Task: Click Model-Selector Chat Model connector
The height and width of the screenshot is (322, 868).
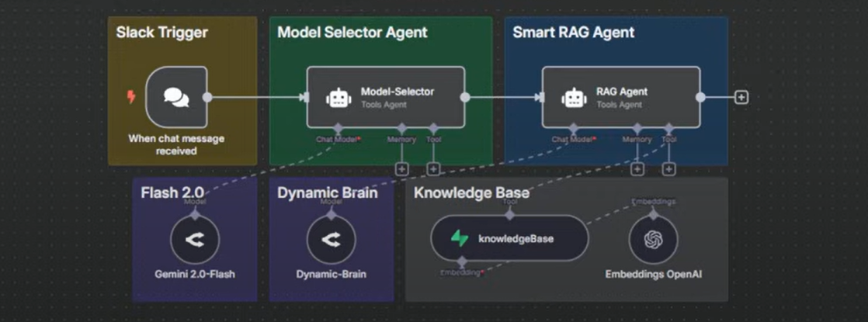Action: pos(339,128)
